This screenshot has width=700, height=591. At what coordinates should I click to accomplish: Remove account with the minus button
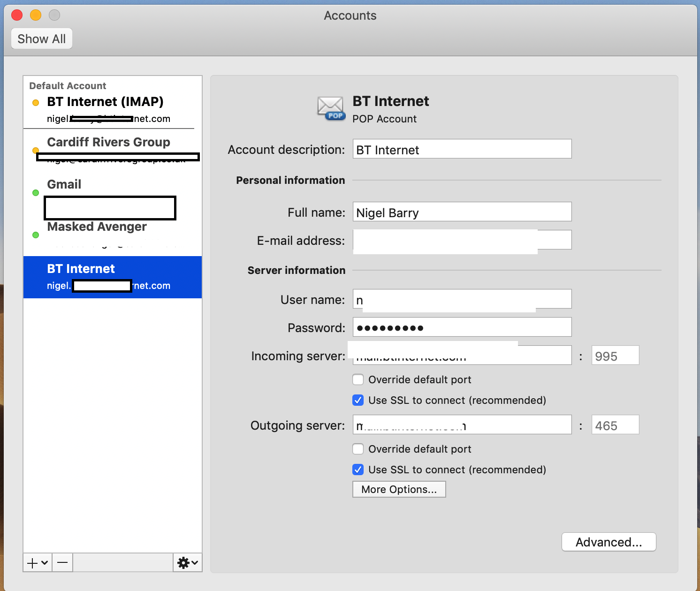pyautogui.click(x=62, y=562)
